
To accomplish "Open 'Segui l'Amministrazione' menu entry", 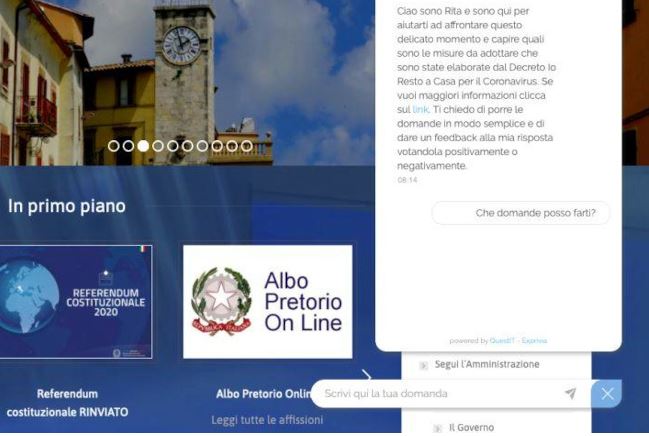I will coord(487,364).
